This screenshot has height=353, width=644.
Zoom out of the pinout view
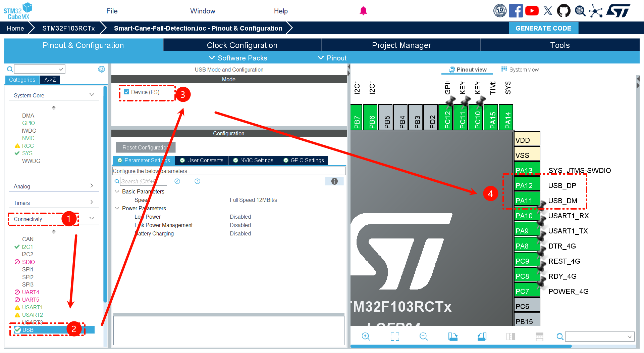click(x=424, y=337)
